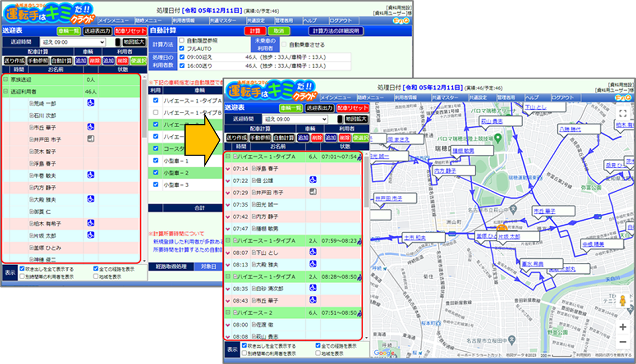Collapse the 家族送迎 group

click(6, 80)
